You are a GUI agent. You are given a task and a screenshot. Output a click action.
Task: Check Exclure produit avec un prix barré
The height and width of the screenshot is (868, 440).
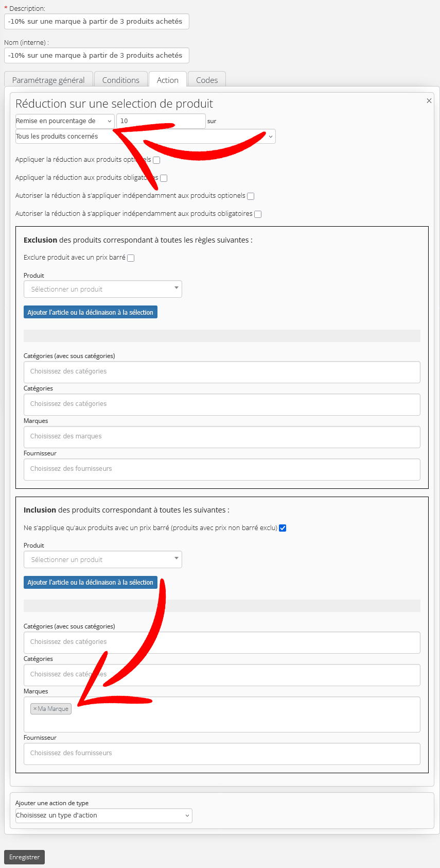click(x=131, y=258)
